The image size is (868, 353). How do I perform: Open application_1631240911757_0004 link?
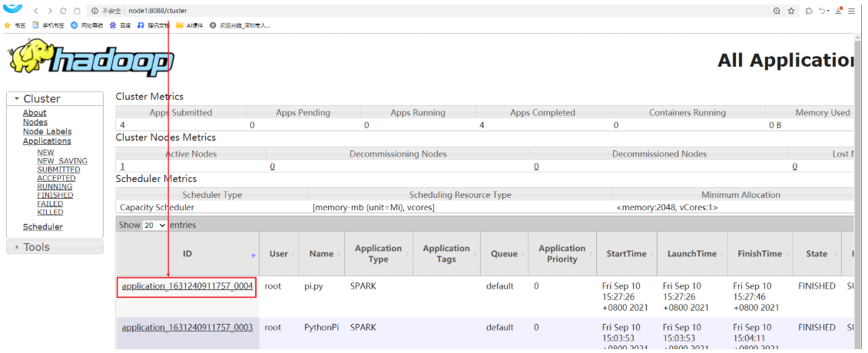(187, 286)
